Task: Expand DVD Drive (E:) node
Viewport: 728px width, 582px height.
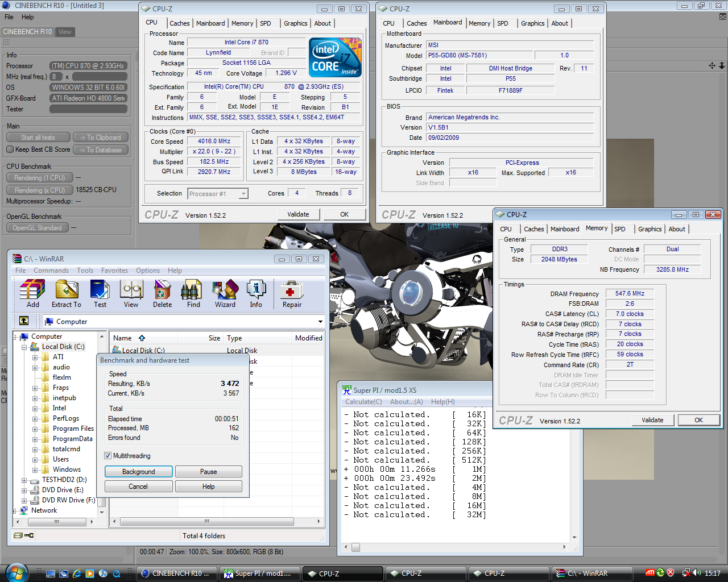Action: pos(24,490)
